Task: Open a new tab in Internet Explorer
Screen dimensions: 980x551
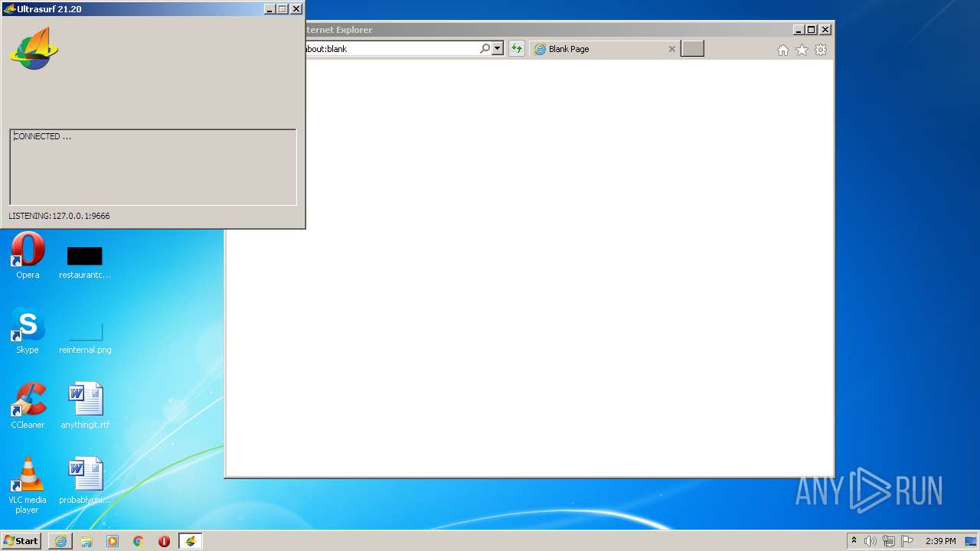Action: tap(692, 49)
